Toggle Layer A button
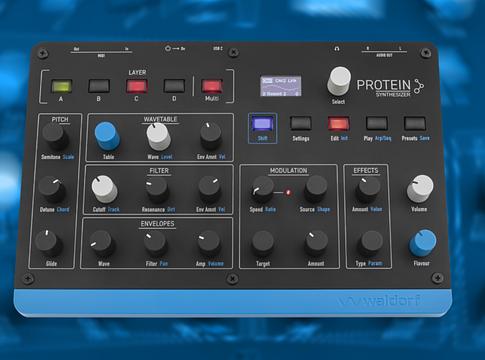This screenshot has width=485, height=360. point(61,86)
